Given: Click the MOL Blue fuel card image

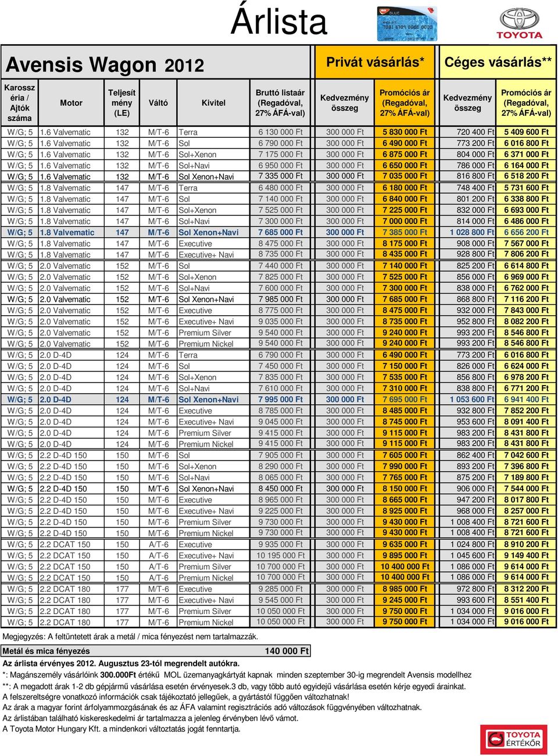Looking at the screenshot, I should tap(406, 24).
